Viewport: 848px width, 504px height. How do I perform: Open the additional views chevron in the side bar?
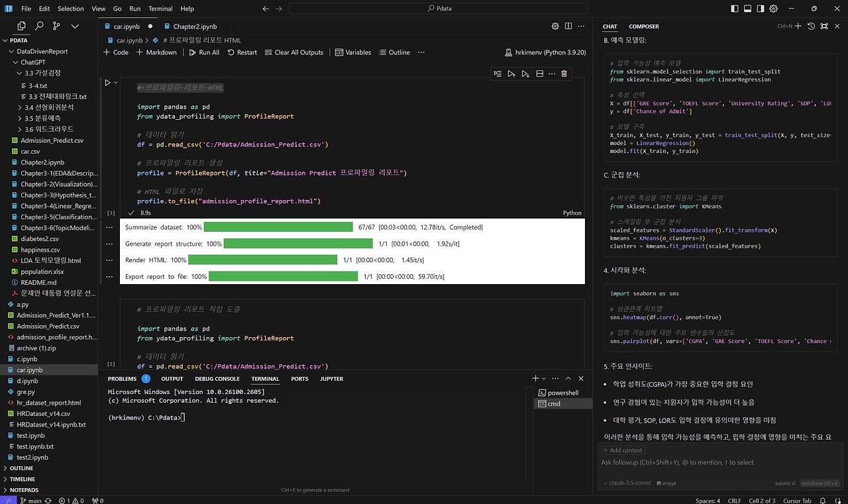coord(75,26)
